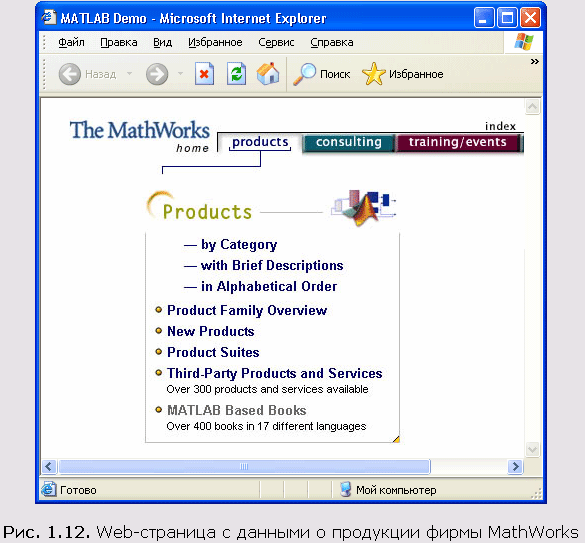Switch to the consulting tab
This screenshot has height=543, width=585.
[x=348, y=142]
